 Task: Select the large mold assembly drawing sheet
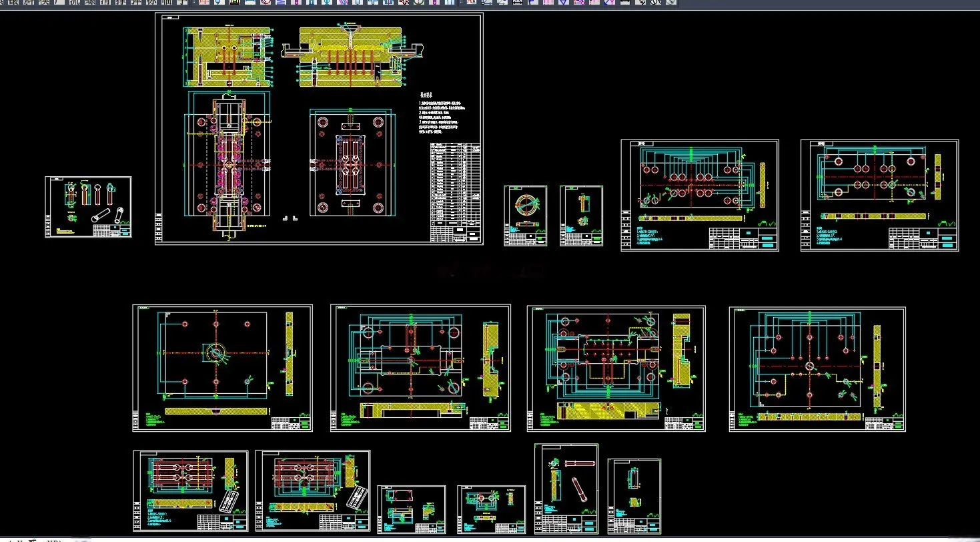point(319,129)
